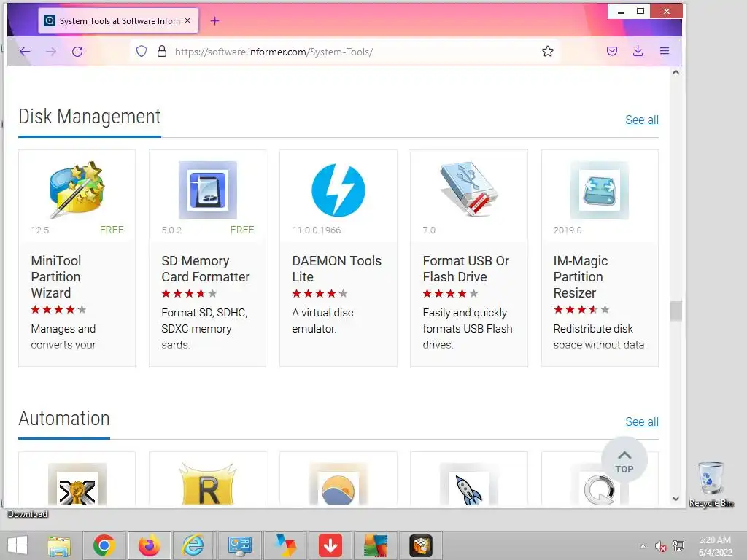Open the Firefox downloads panel

click(x=638, y=52)
